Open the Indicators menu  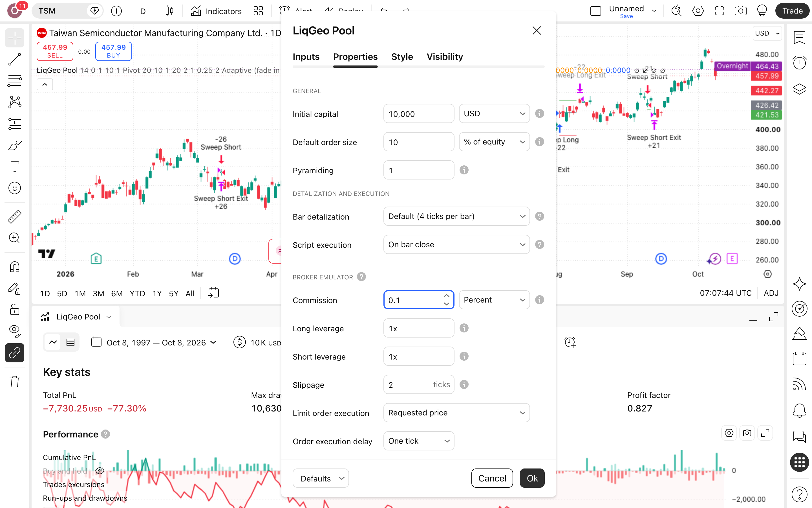point(216,11)
